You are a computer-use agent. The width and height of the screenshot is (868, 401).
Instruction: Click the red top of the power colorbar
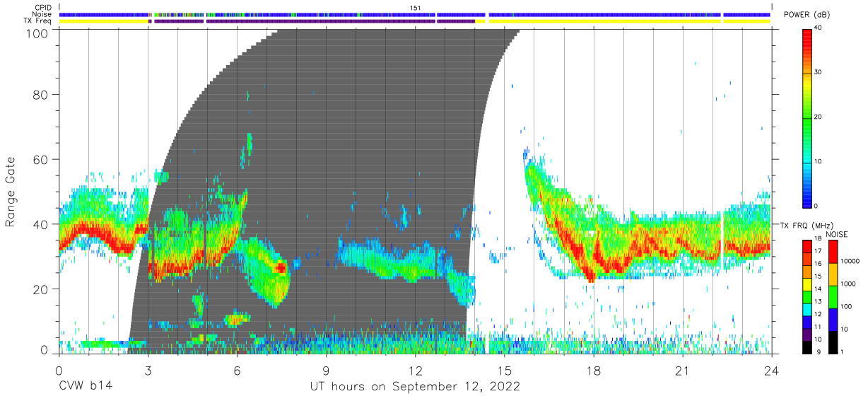(807, 35)
